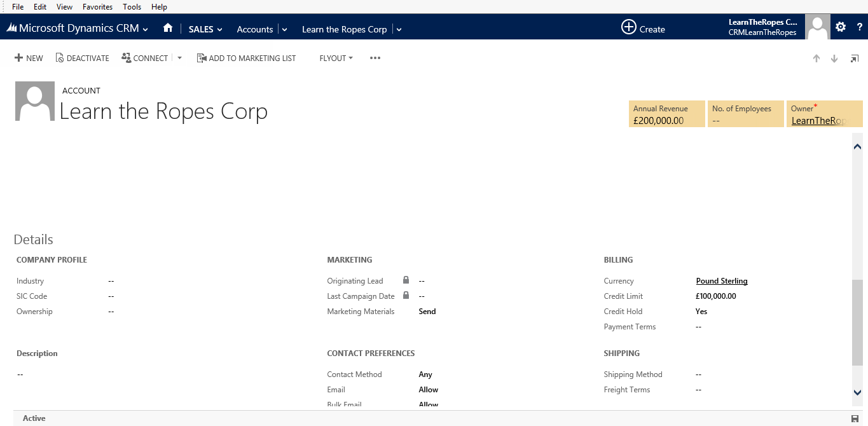This screenshot has width=868, height=426.
Task: Open the Pound Sterling currency link
Action: coord(721,280)
